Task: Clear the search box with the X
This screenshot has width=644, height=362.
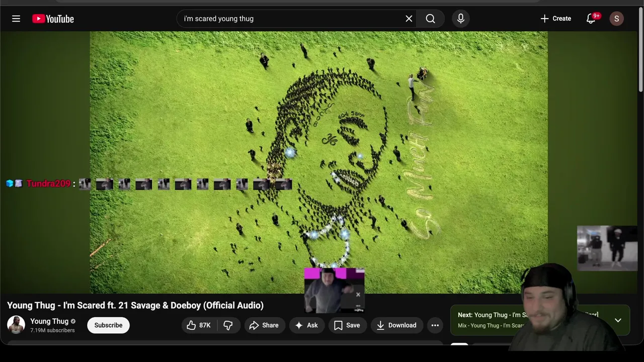Action: (409, 19)
